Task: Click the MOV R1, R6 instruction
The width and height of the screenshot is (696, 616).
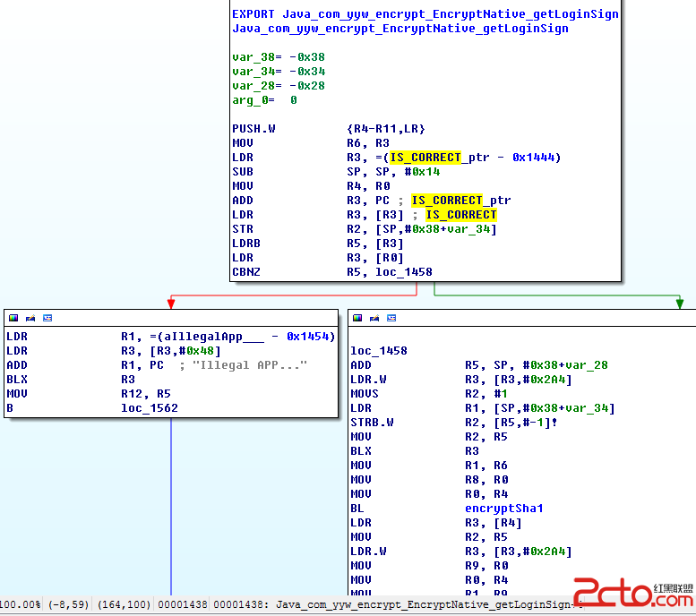Action: (429, 465)
